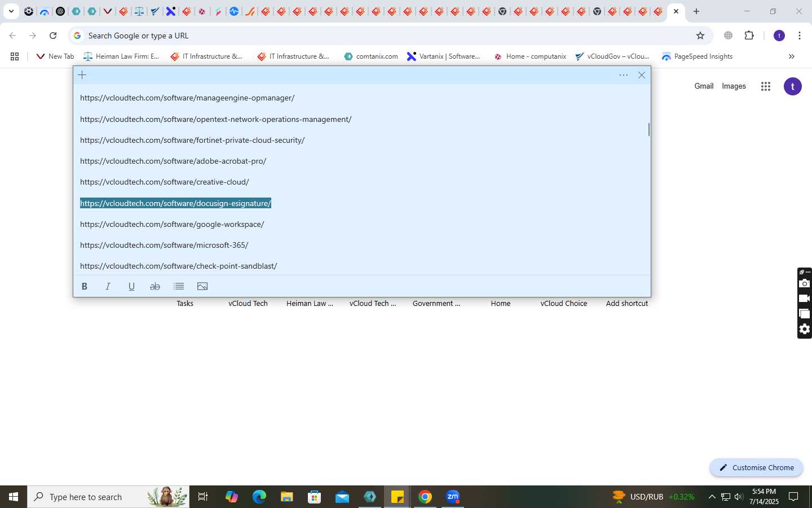The height and width of the screenshot is (508, 812).
Task: Open the vCloud Choice shortcut
Action: (x=564, y=304)
